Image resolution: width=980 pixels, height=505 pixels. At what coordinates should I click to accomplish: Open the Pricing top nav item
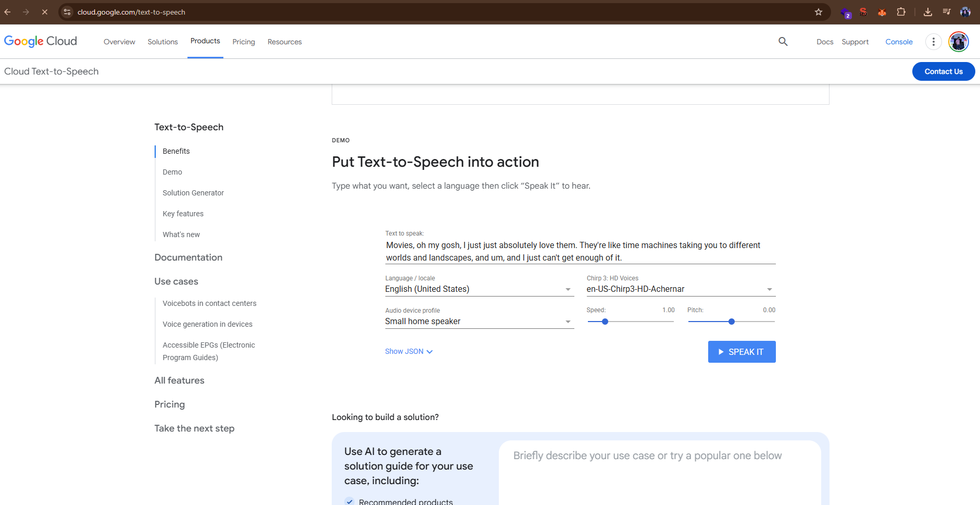pyautogui.click(x=244, y=42)
